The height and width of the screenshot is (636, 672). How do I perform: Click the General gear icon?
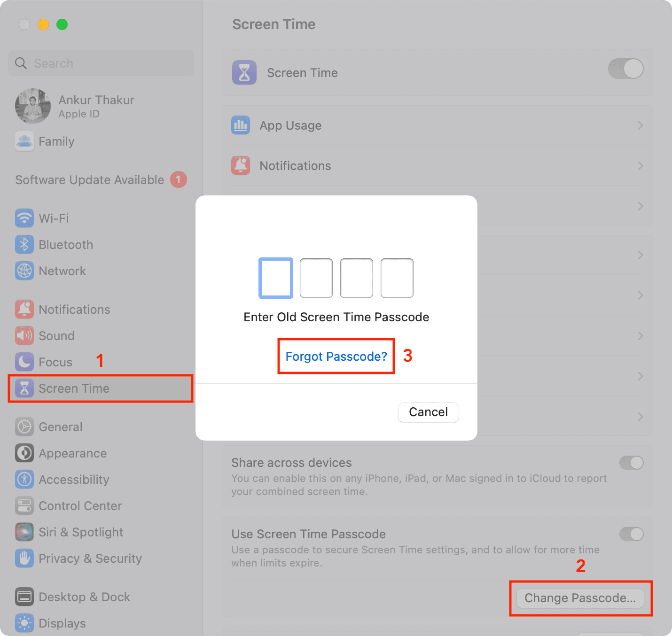coord(24,427)
